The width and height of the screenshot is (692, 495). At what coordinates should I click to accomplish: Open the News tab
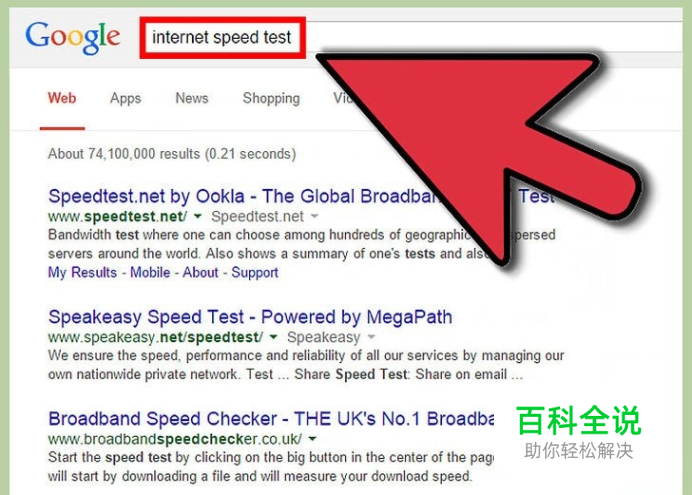pos(192,98)
